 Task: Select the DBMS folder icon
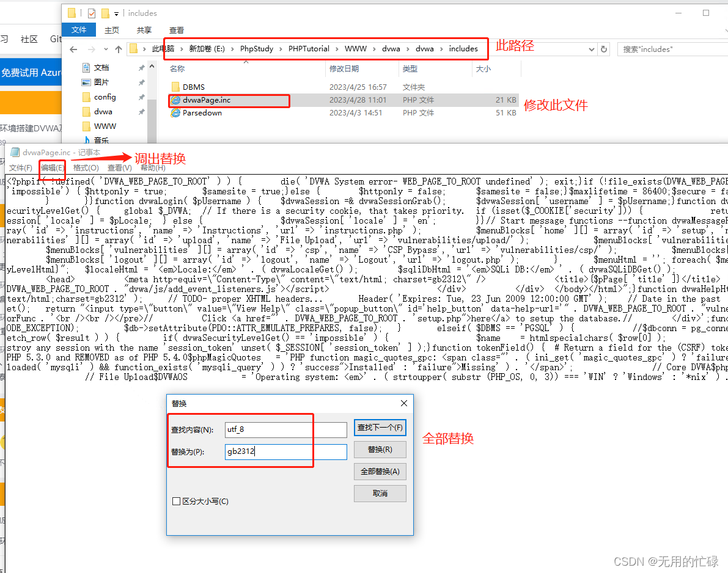coord(175,87)
